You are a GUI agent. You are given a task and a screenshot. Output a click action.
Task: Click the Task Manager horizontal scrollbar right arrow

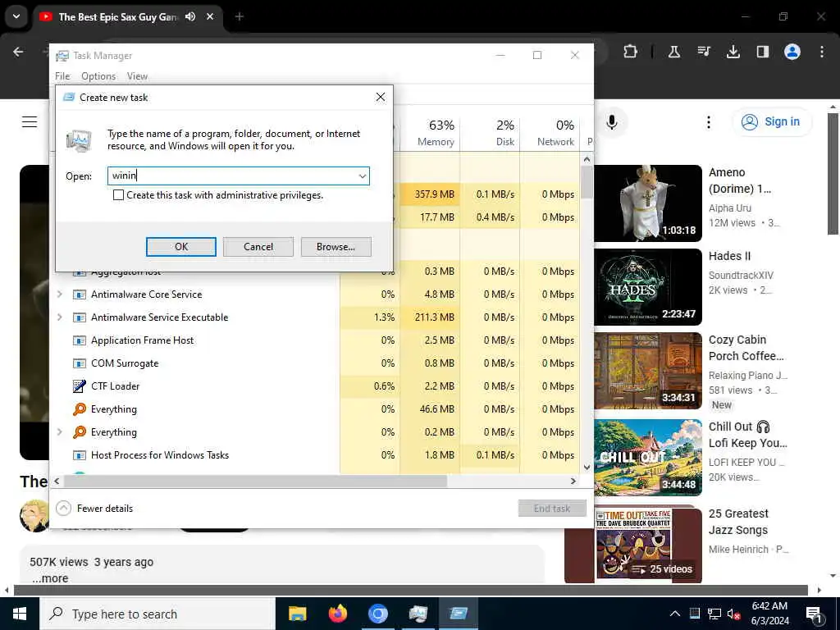[573, 481]
